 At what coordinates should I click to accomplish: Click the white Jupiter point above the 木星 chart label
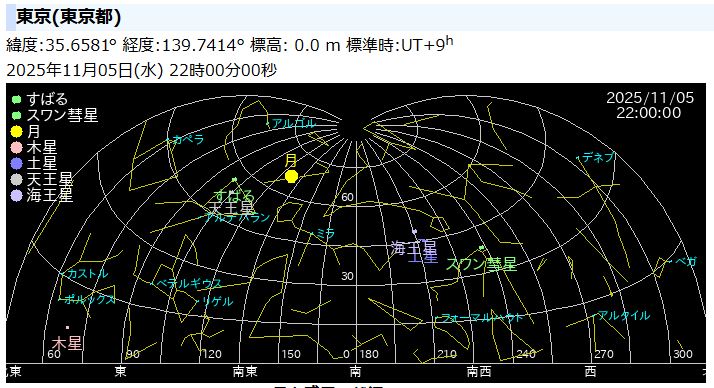[x=67, y=327]
